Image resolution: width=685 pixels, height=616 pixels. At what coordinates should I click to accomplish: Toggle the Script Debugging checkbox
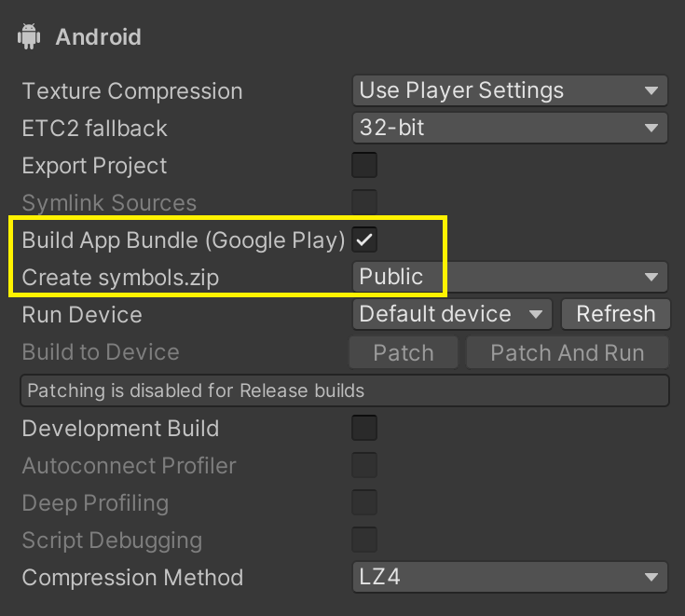point(364,540)
